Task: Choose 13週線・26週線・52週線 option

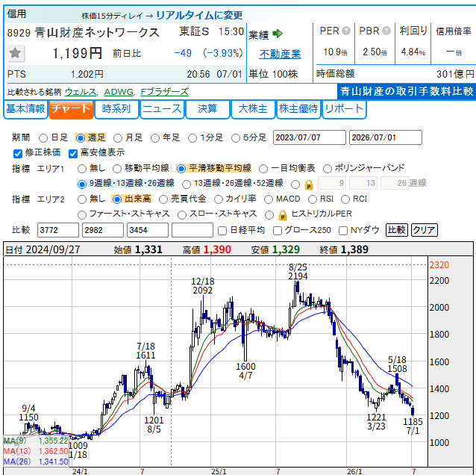Action: point(187,184)
